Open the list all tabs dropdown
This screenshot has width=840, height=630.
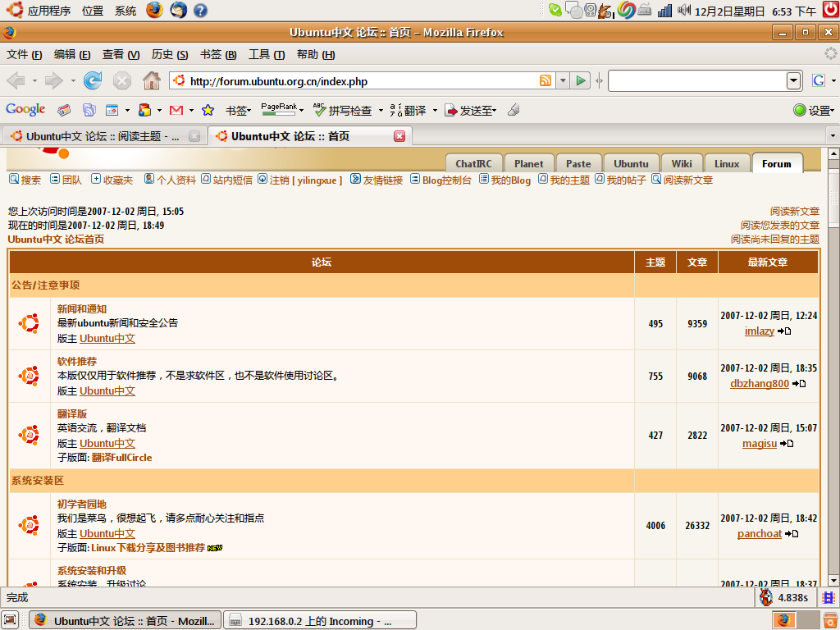[x=833, y=136]
